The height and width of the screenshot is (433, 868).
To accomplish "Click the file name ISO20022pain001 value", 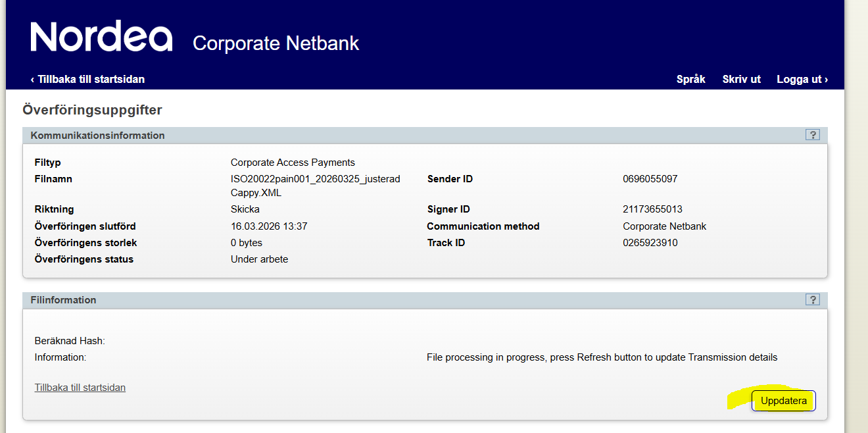I will 316,186.
